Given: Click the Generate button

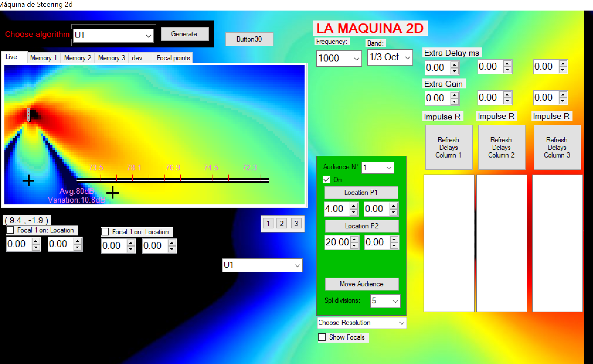Looking at the screenshot, I should tap(184, 34).
